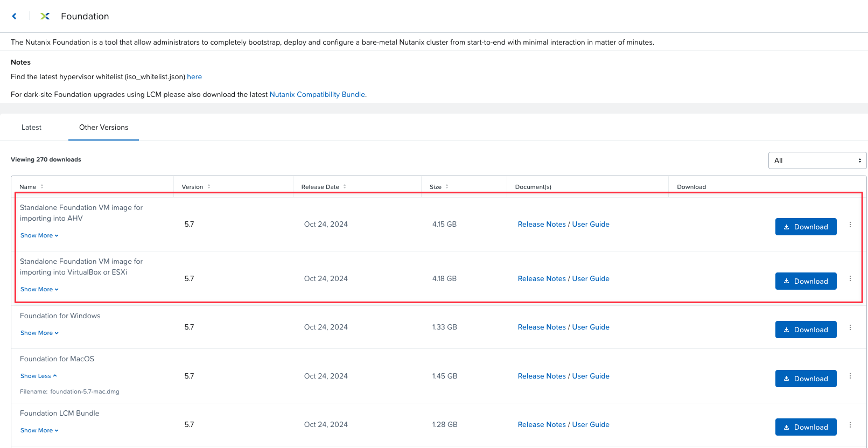
Task: Open Release Notes for Foundation LCM Bundle
Action: [x=542, y=424]
